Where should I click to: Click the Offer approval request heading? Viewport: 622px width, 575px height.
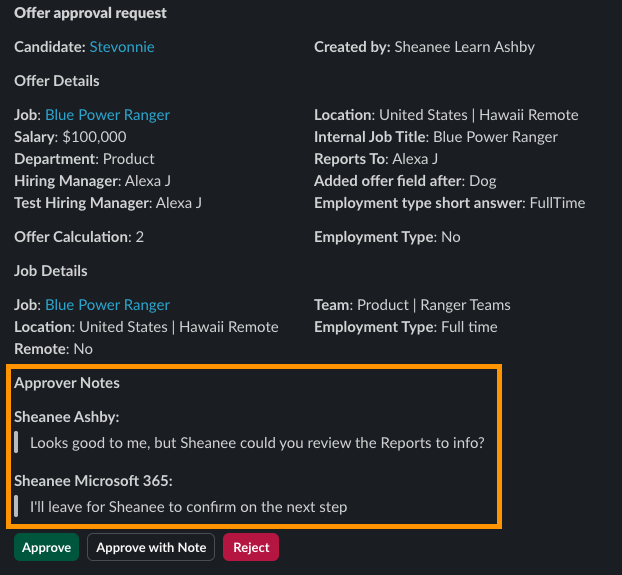click(x=90, y=13)
